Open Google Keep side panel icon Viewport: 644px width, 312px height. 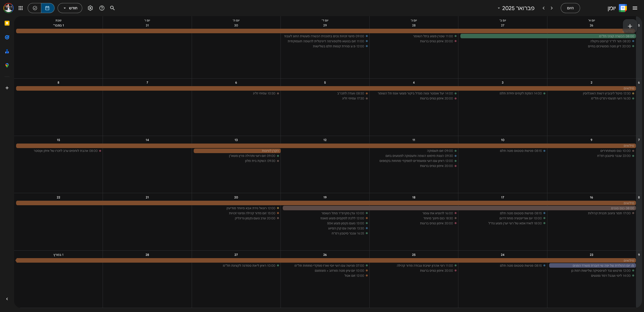point(7,23)
